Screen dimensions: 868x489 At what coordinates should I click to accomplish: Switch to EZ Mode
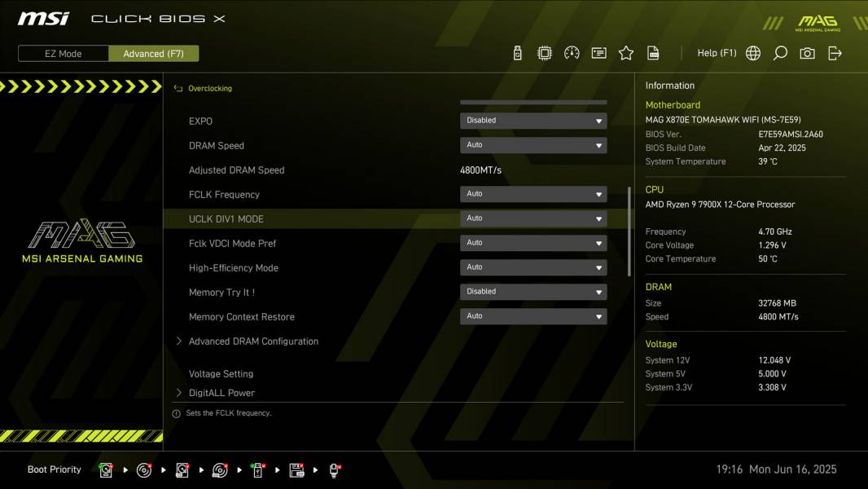(64, 54)
